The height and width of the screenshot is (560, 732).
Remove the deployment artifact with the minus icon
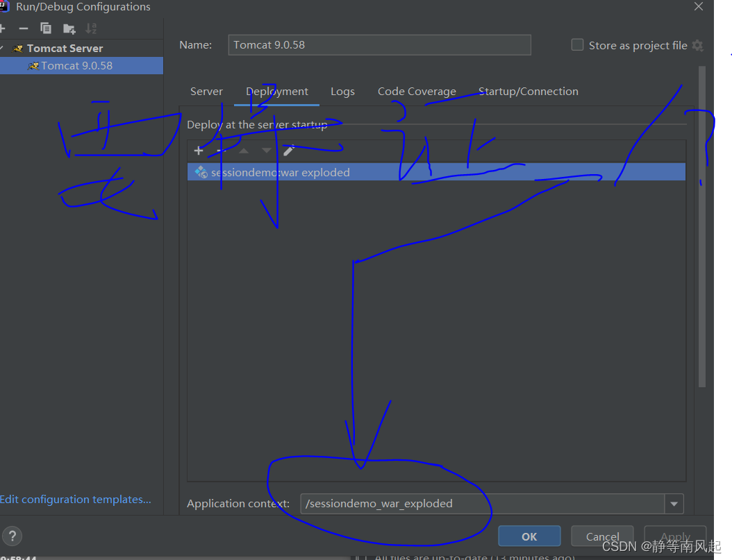(x=222, y=151)
